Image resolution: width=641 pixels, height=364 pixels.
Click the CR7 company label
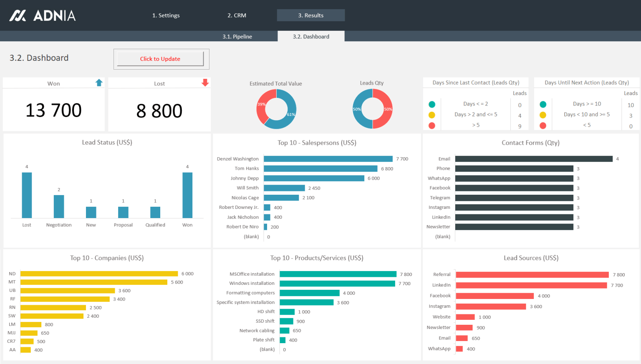(x=11, y=341)
